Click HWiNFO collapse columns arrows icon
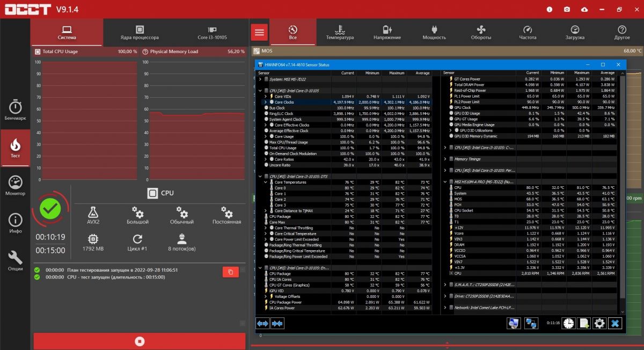Screen dimensions: 644x350 277,324
